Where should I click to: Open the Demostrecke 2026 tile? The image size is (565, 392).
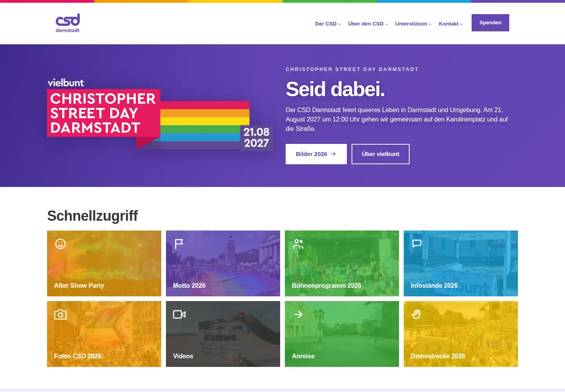pos(461,334)
